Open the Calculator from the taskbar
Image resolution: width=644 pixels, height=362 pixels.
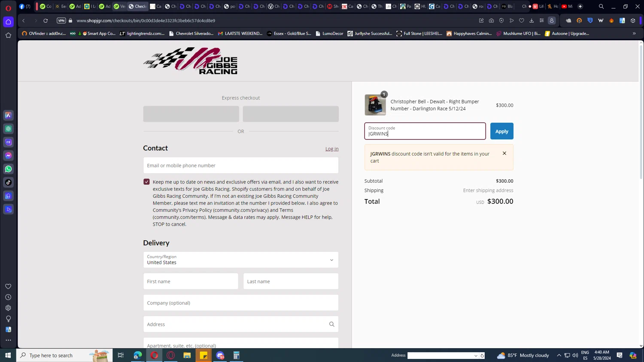[237, 355]
